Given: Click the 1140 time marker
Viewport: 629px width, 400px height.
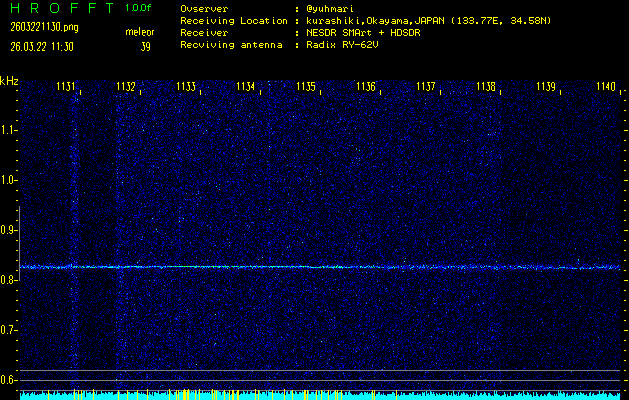Looking at the screenshot, I should click(606, 87).
